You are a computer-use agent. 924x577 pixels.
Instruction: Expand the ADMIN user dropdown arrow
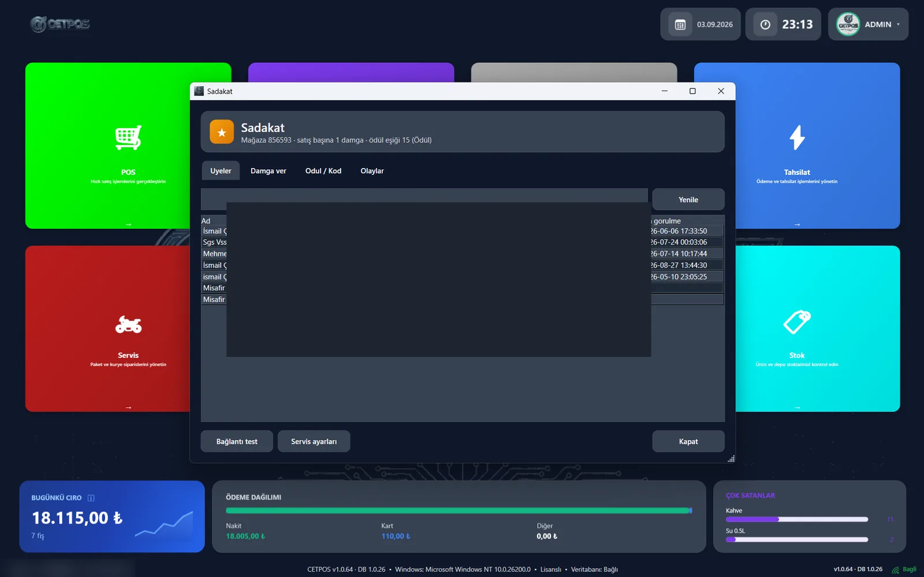[898, 25]
